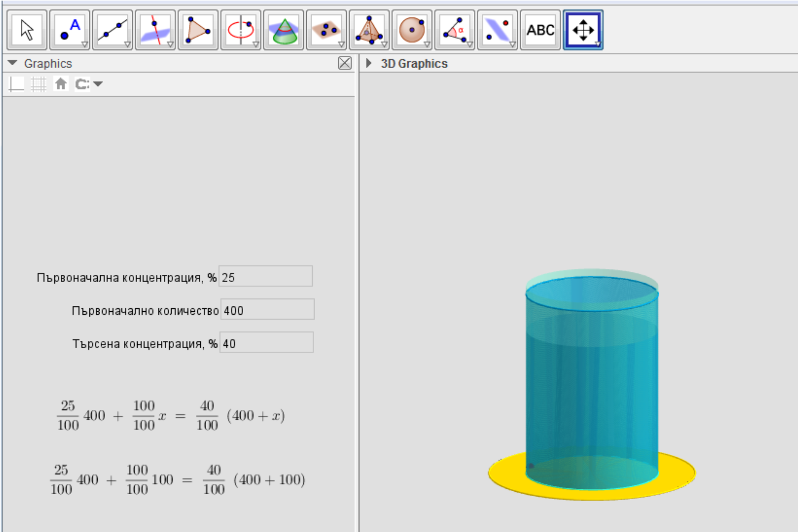Select the Reflect about Plane tool
Image resolution: width=798 pixels, height=532 pixels.
click(x=498, y=30)
